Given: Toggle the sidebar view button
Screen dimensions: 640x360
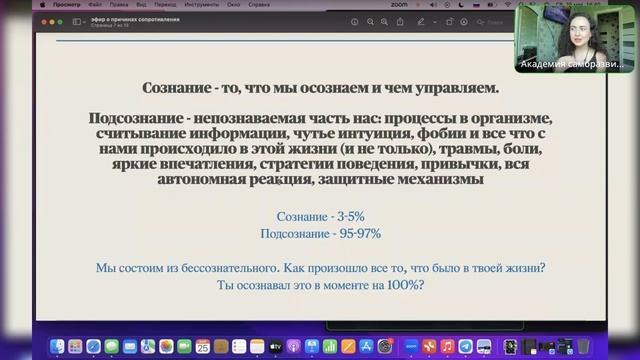Looking at the screenshot, I should (77, 22).
